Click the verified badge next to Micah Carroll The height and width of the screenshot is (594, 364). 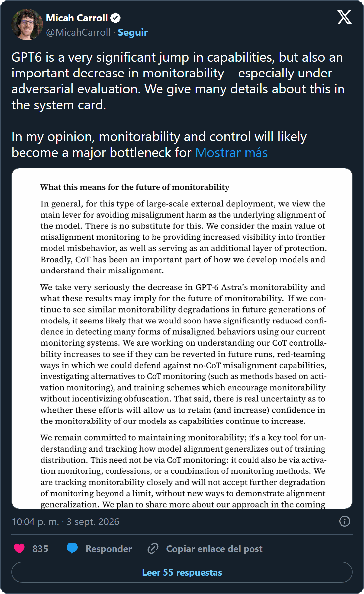(115, 18)
